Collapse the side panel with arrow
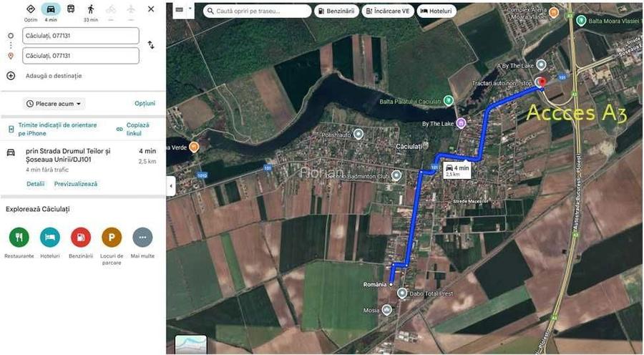The height and width of the screenshot is (355, 644). pyautogui.click(x=170, y=186)
